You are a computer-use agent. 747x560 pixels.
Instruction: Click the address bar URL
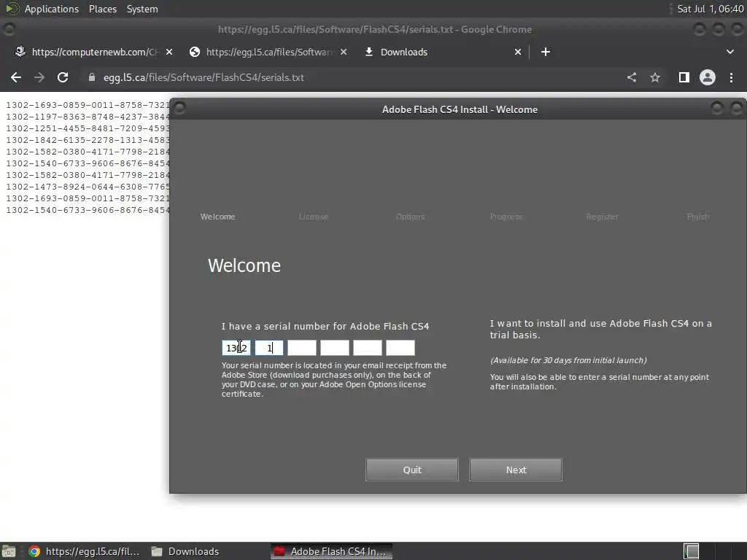point(204,77)
